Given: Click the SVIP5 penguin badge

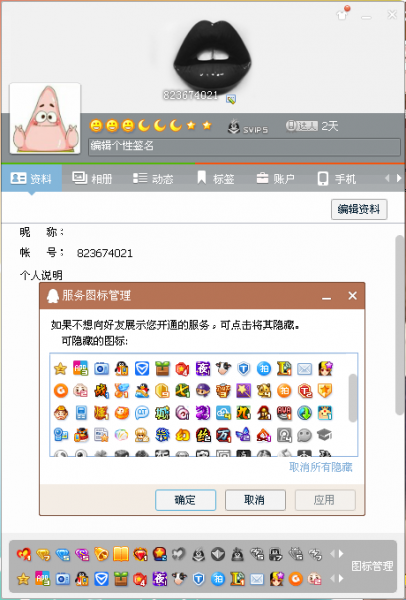Looking at the screenshot, I should point(248,126).
